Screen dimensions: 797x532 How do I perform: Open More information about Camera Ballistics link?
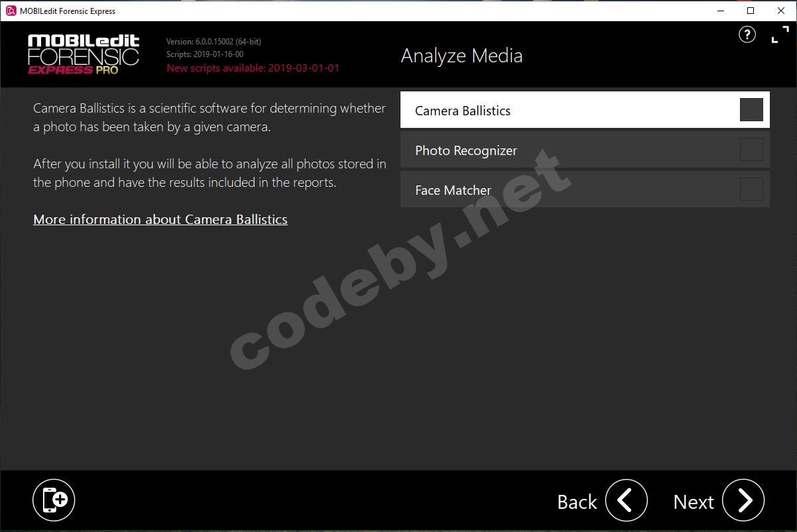point(160,219)
